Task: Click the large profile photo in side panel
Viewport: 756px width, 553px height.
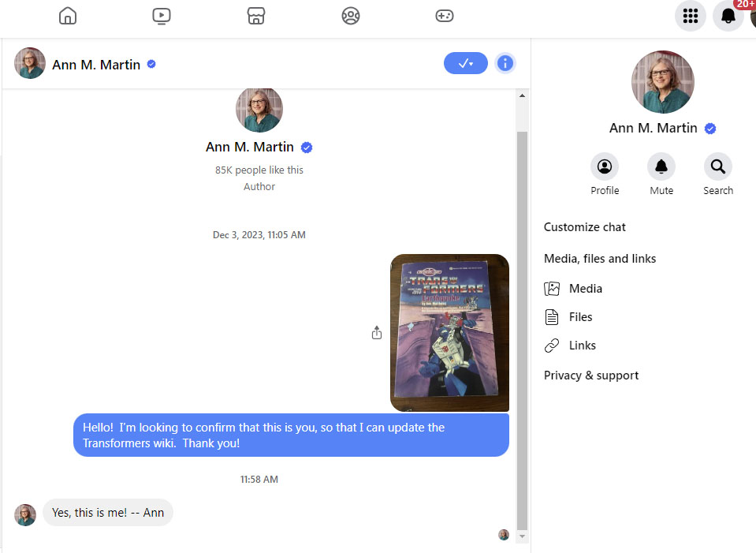Action: coord(662,82)
